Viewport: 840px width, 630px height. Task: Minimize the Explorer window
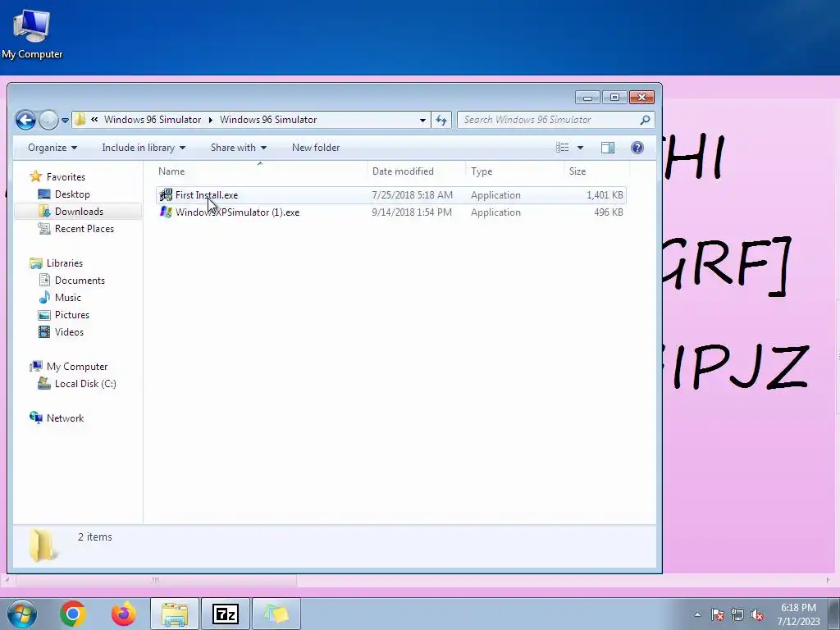pos(587,98)
